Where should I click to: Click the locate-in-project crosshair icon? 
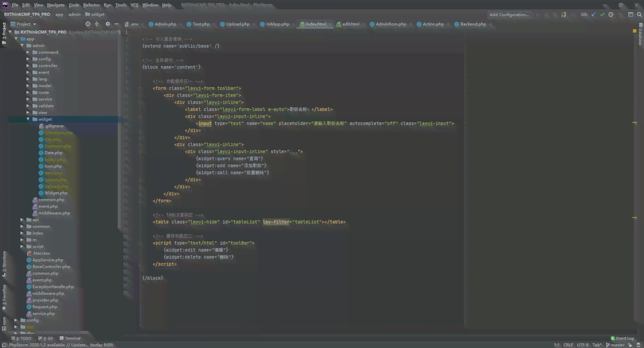[x=88, y=24]
